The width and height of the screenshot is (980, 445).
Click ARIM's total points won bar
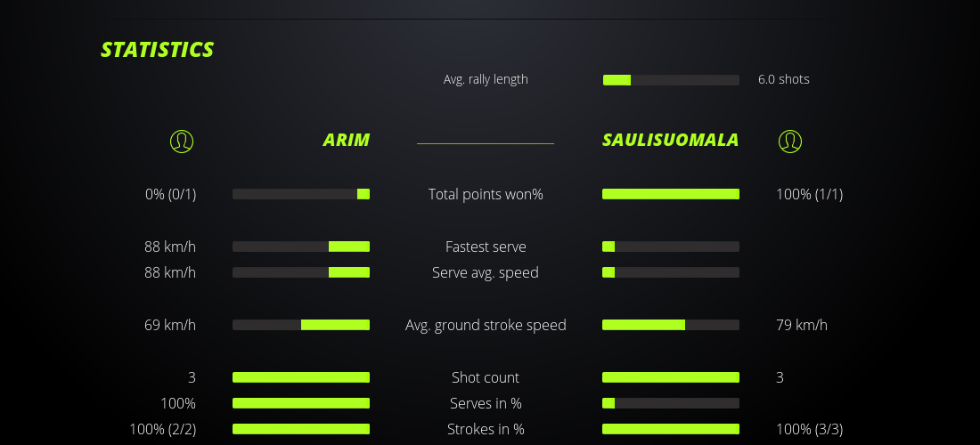[x=301, y=194]
